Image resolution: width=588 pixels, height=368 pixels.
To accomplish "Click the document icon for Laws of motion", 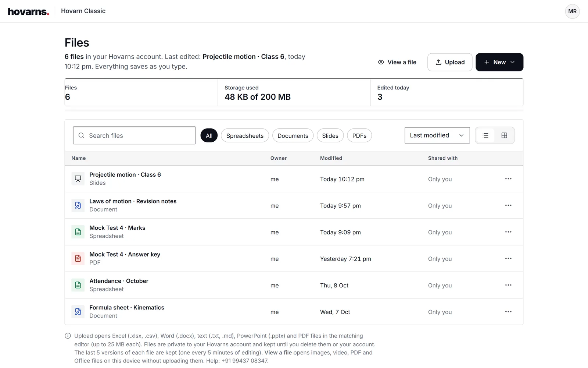I will click(78, 205).
